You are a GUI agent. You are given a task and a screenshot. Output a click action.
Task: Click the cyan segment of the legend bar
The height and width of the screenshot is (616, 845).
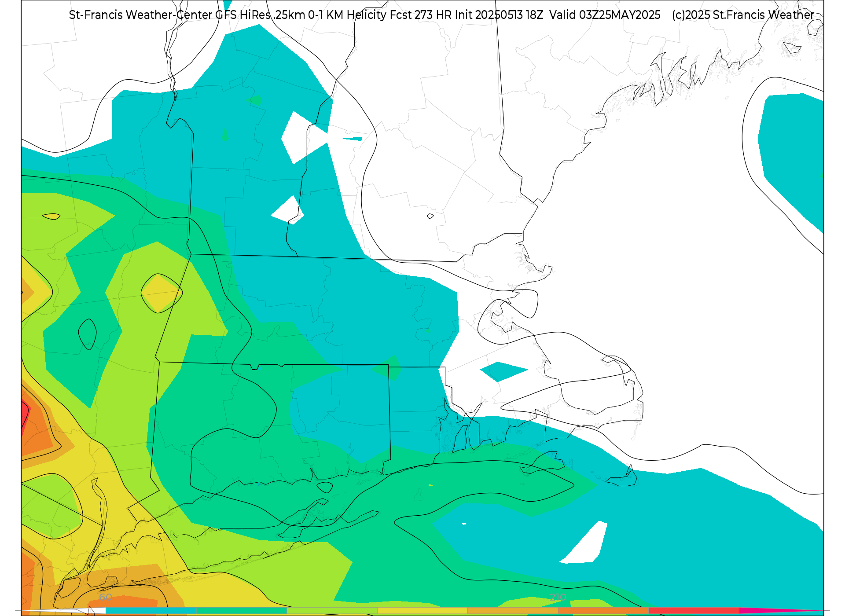click(151, 611)
